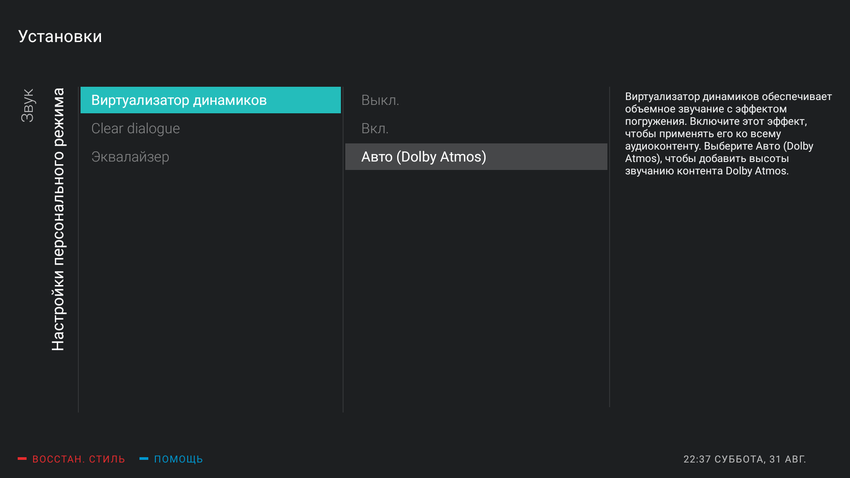The height and width of the screenshot is (478, 850).
Task: Go back to the Звук breadcrumb
Action: pyautogui.click(x=28, y=105)
